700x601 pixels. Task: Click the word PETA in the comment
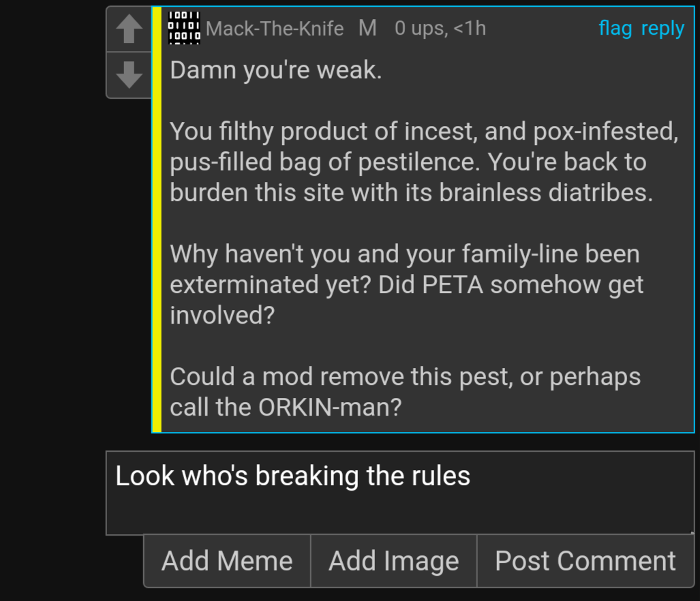452,285
